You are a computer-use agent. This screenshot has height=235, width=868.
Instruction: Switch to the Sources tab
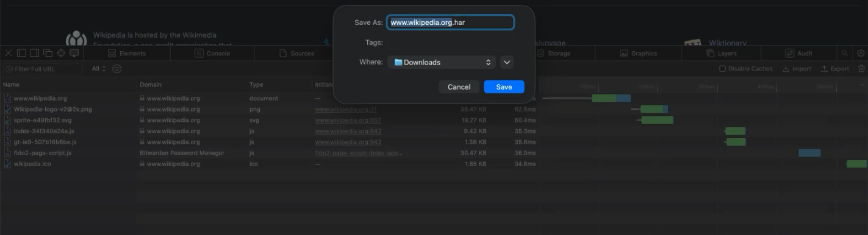point(296,54)
